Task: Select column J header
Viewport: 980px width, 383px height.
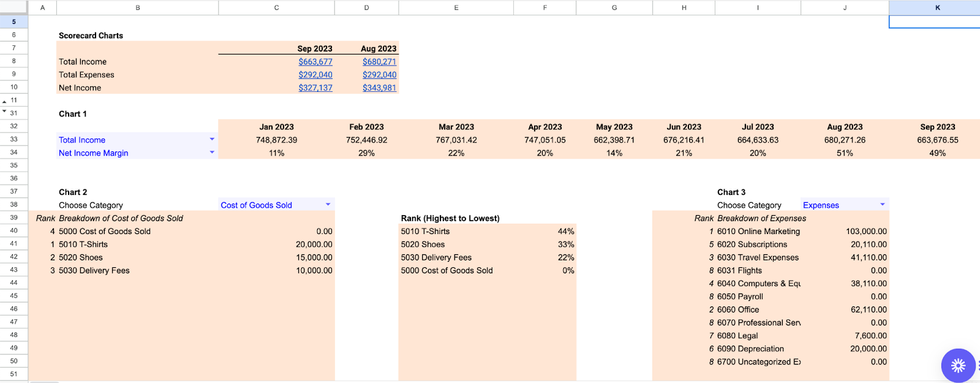Action: click(845, 7)
